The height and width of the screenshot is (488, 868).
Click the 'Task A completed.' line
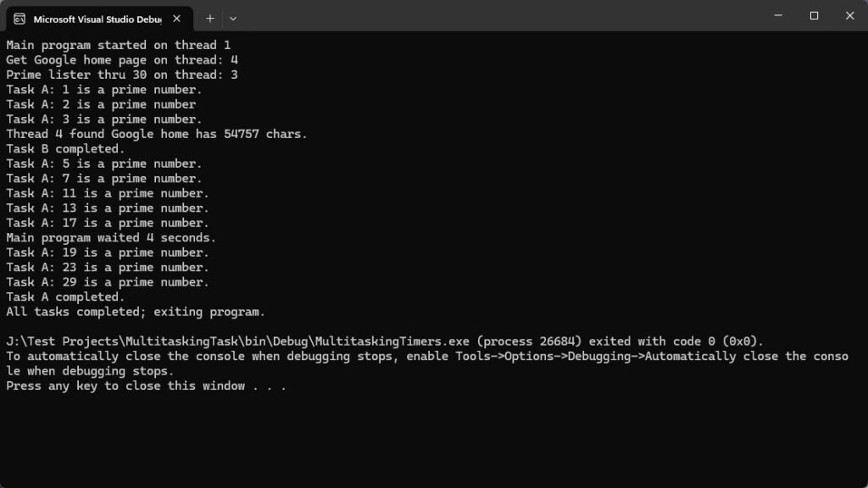click(x=65, y=297)
